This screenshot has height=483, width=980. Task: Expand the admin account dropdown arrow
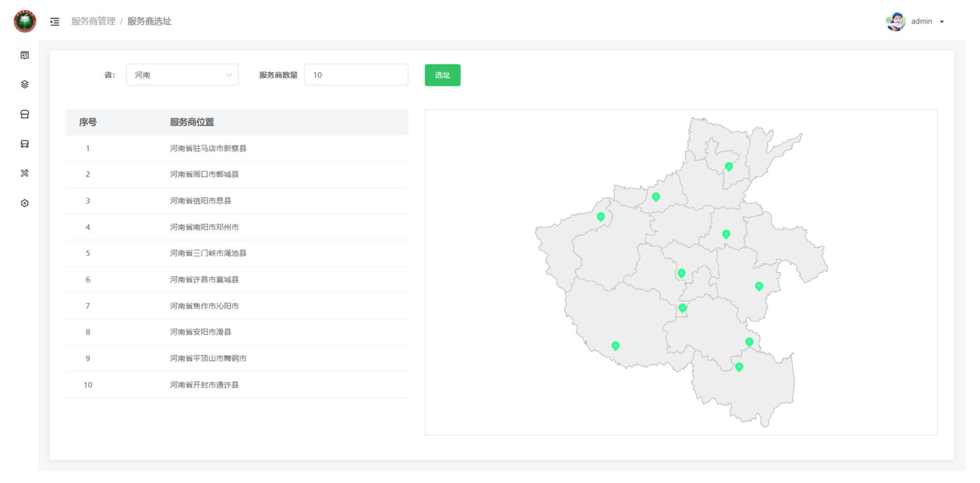(942, 22)
